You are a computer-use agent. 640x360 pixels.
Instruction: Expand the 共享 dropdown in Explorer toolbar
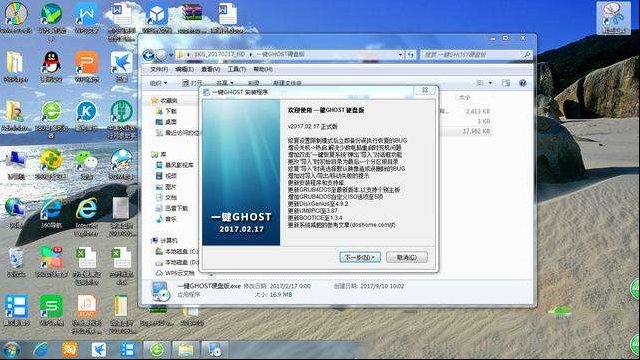(224, 83)
